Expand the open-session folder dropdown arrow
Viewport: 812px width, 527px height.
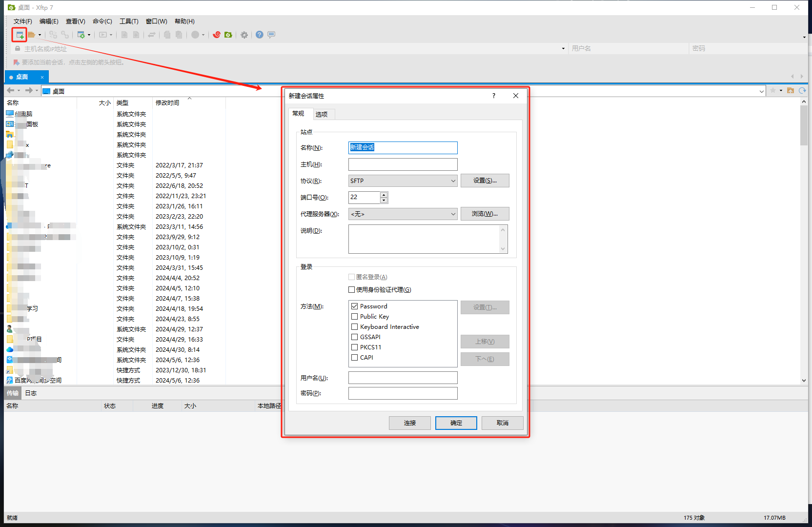pyautogui.click(x=40, y=35)
